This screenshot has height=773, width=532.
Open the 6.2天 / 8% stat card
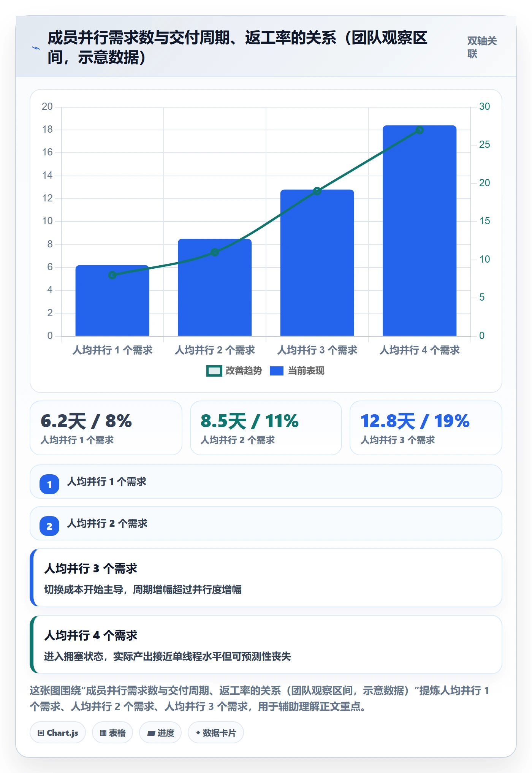click(x=106, y=428)
